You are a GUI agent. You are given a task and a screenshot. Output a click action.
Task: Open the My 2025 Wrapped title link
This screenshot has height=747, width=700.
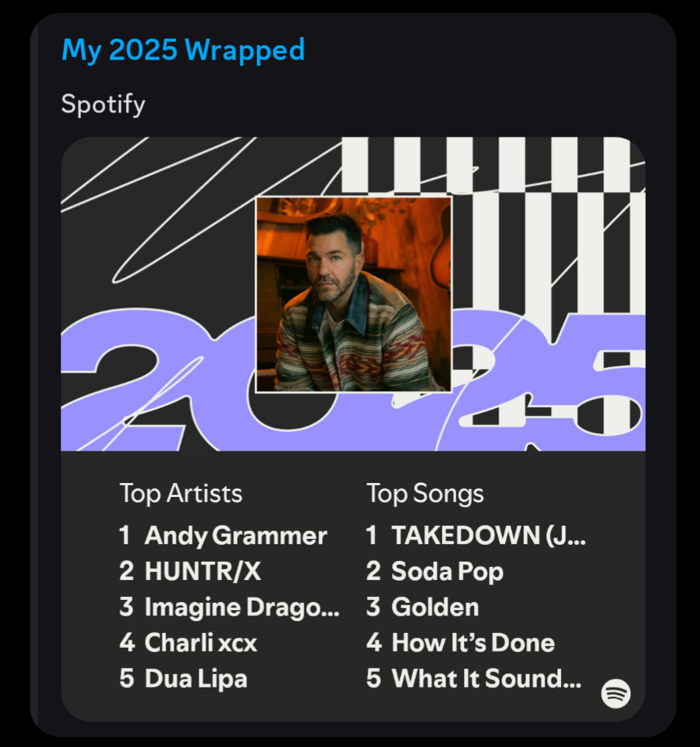(x=183, y=50)
